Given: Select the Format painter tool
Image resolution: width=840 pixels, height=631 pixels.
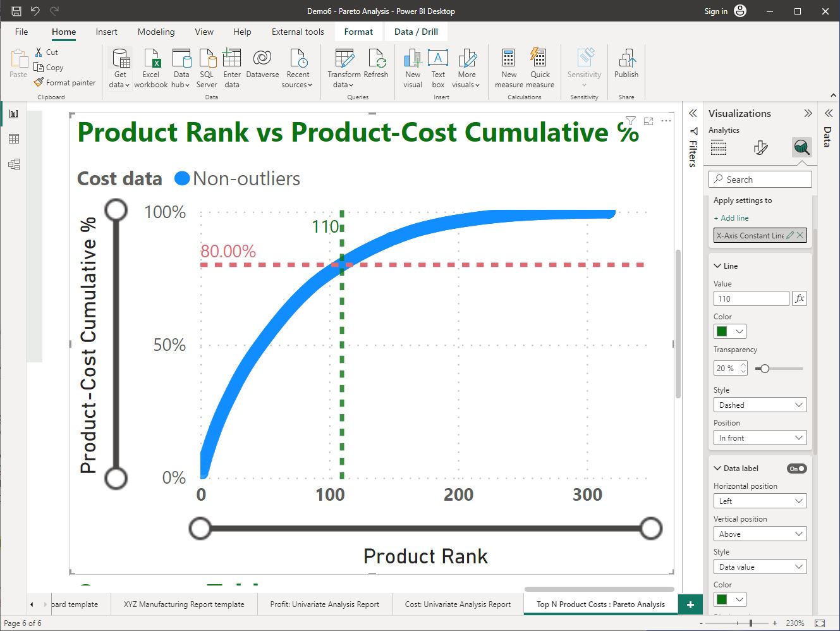Looking at the screenshot, I should point(65,82).
